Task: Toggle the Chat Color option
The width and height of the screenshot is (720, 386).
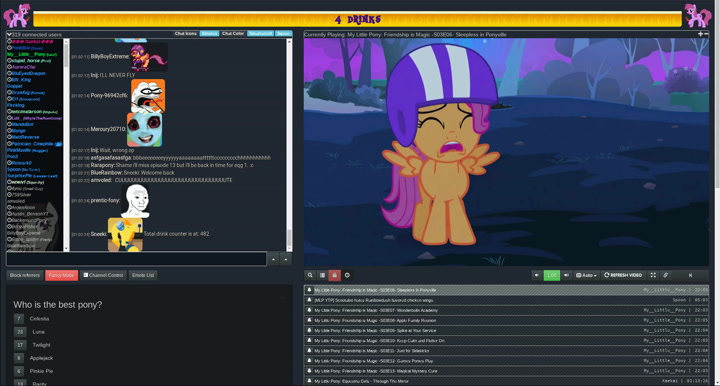Action: click(233, 34)
